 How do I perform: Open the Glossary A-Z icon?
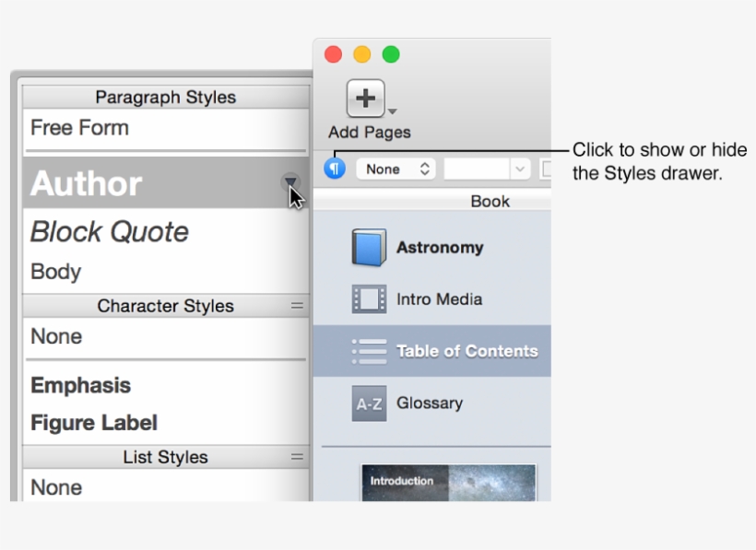point(368,403)
